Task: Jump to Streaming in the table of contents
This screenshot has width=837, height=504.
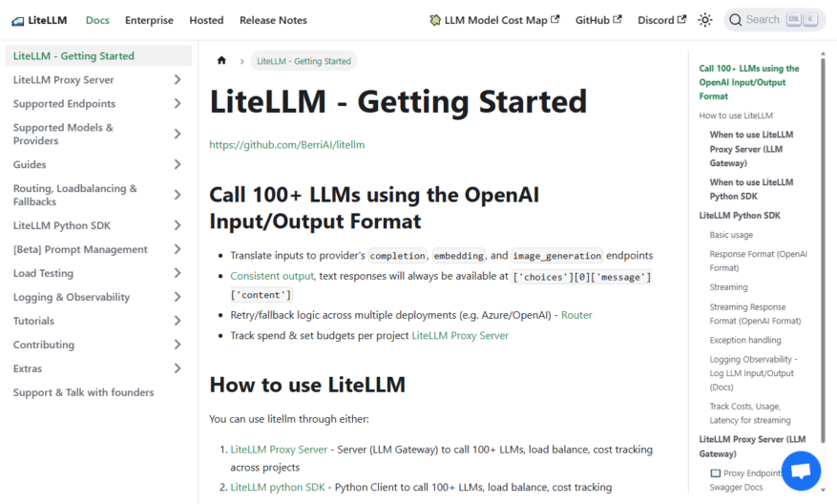Action: pyautogui.click(x=728, y=286)
